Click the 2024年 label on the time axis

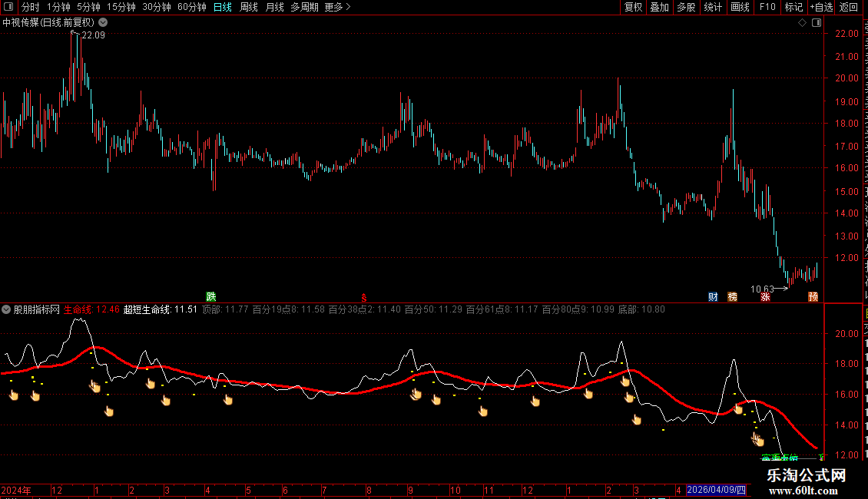(x=16, y=490)
